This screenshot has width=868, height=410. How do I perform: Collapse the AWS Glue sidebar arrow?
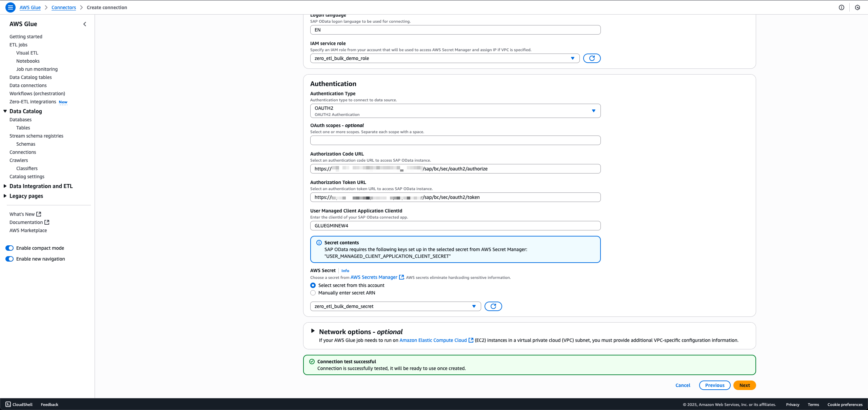[85, 24]
